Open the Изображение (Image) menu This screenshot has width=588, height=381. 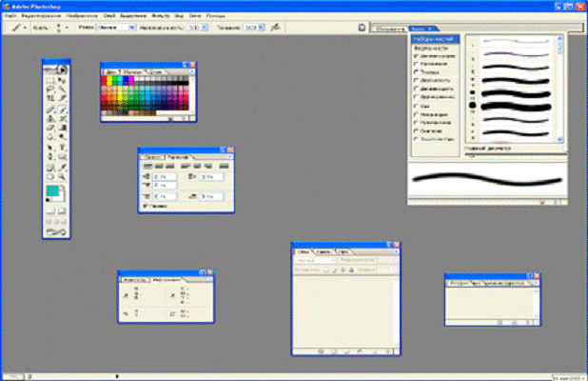(x=82, y=16)
